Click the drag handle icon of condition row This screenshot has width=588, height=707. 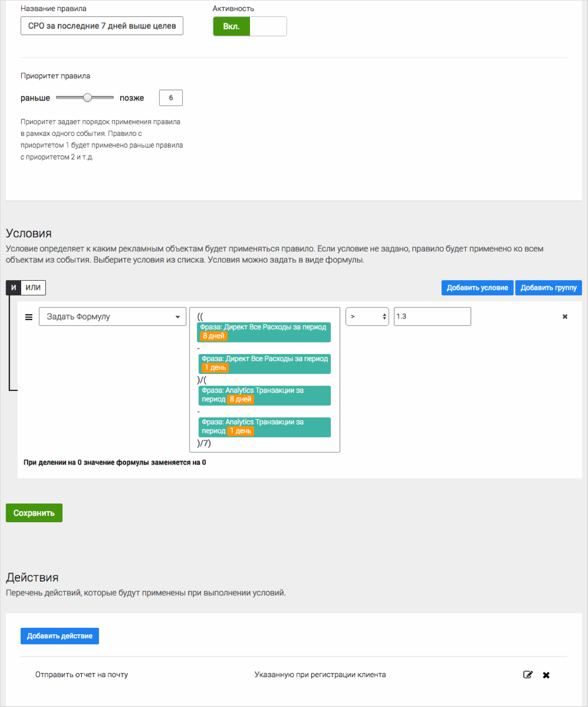(x=29, y=317)
